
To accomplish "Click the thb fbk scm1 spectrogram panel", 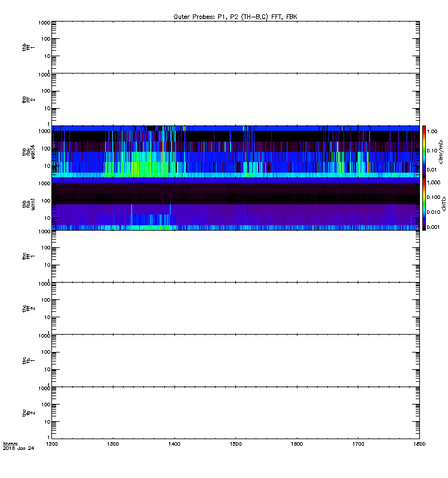I will click(235, 204).
